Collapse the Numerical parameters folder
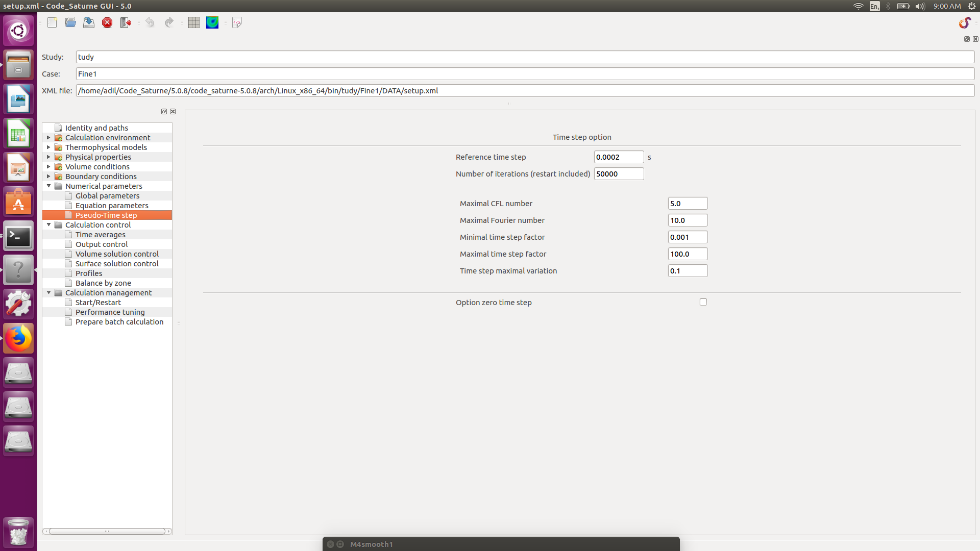Screen dimensions: 980x551 tap(48, 186)
